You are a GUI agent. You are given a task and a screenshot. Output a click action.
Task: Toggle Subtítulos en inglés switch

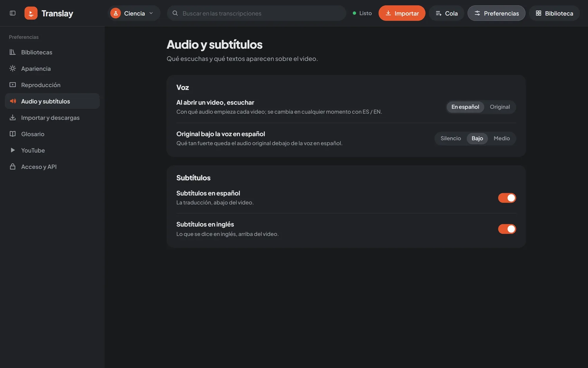(507, 229)
